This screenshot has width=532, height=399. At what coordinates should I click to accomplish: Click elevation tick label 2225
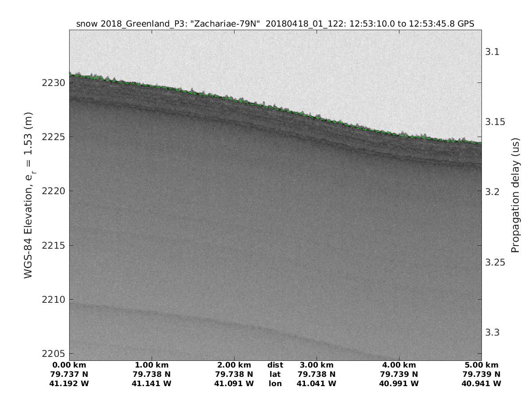tap(54, 137)
